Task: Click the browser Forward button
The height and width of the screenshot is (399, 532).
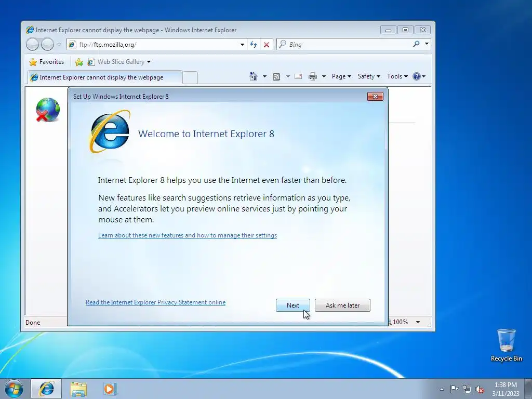Action: point(47,44)
